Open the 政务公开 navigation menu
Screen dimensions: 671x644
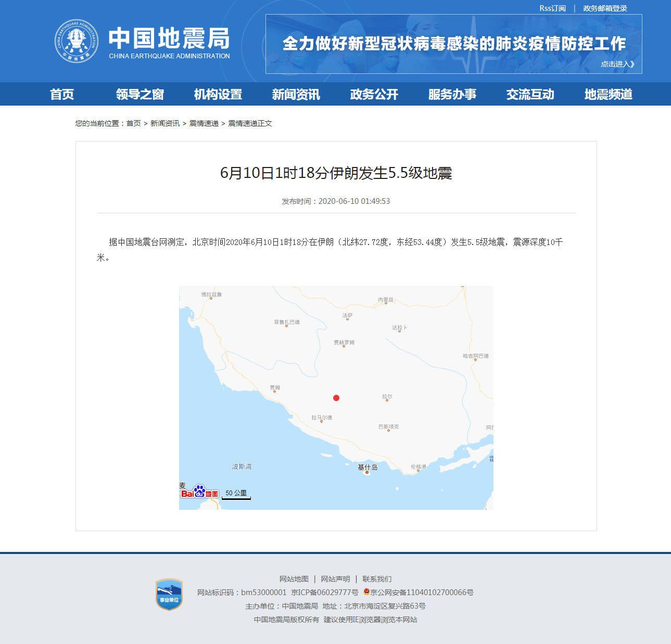coord(374,94)
